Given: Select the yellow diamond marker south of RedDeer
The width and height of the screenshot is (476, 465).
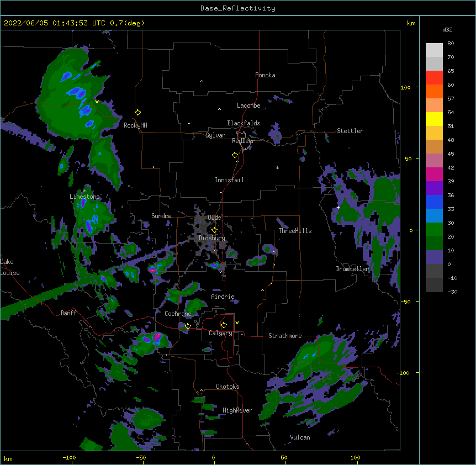Looking at the screenshot, I should coord(235,155).
